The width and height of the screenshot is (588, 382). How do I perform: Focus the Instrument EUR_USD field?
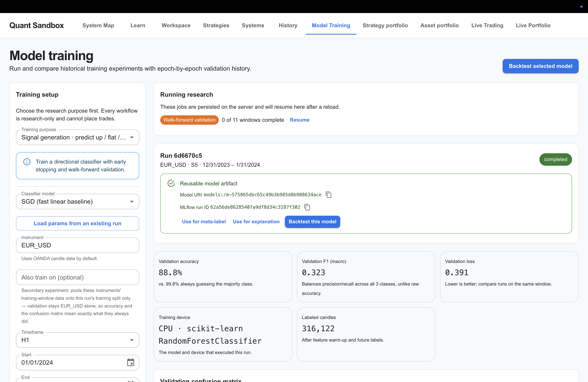78,245
